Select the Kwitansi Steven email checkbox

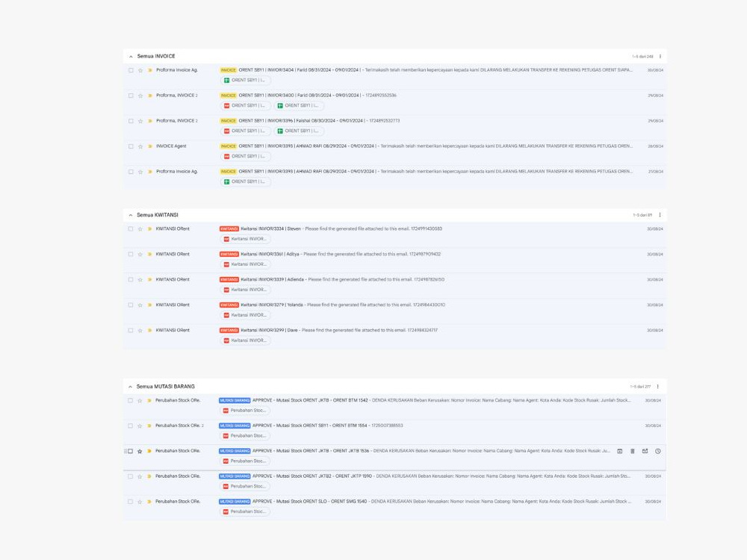click(130, 228)
